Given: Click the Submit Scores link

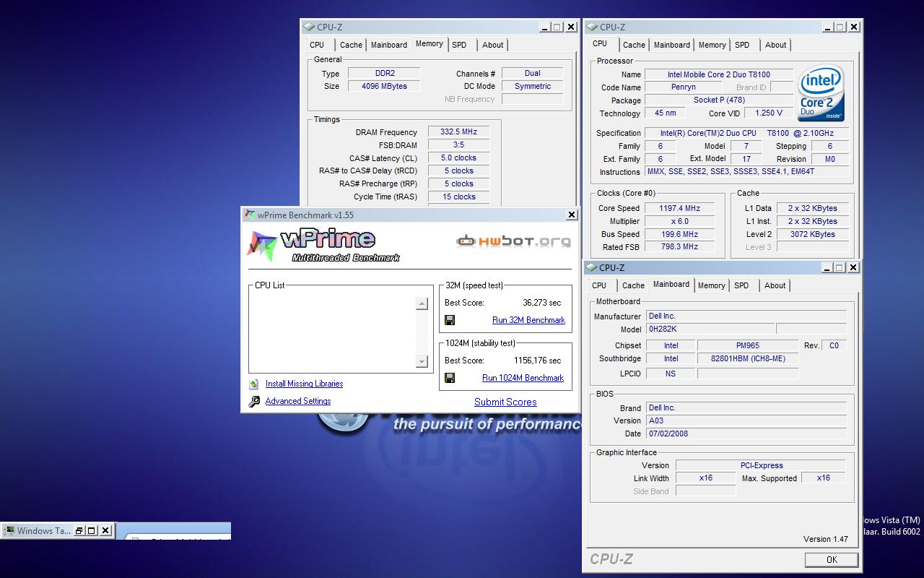Looking at the screenshot, I should pyautogui.click(x=505, y=402).
